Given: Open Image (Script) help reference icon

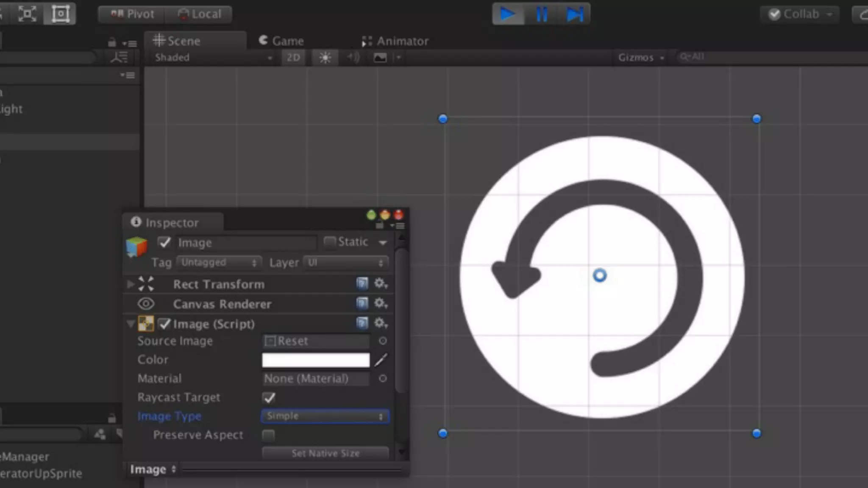Looking at the screenshot, I should tap(362, 323).
